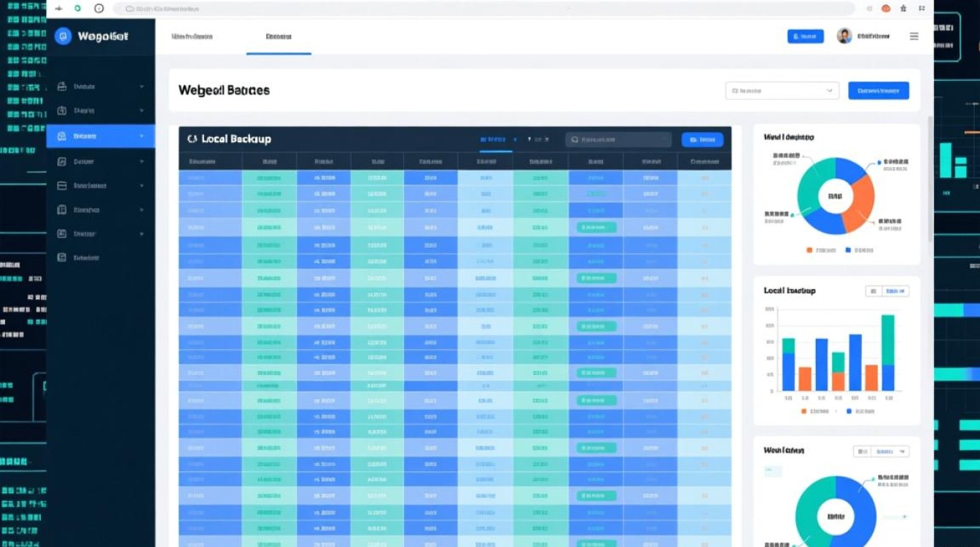980x547 pixels.
Task: Open the hamburger menu in the header
Action: coord(914,36)
